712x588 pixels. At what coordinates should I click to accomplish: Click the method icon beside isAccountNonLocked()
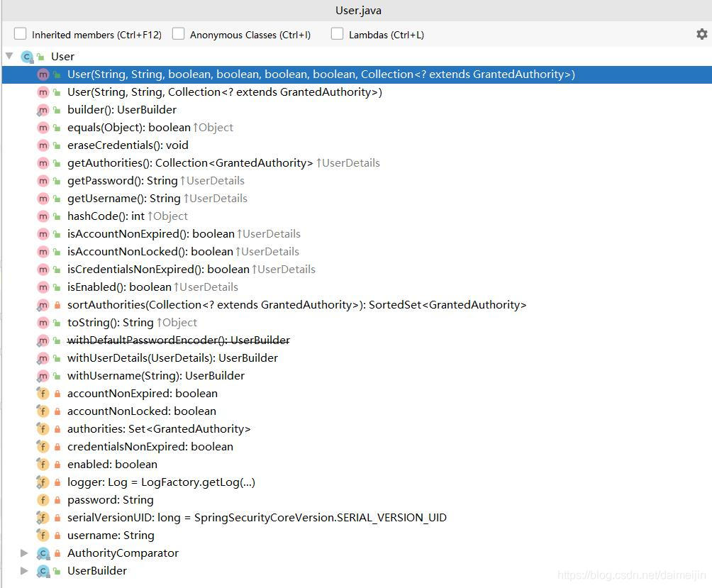click(43, 252)
